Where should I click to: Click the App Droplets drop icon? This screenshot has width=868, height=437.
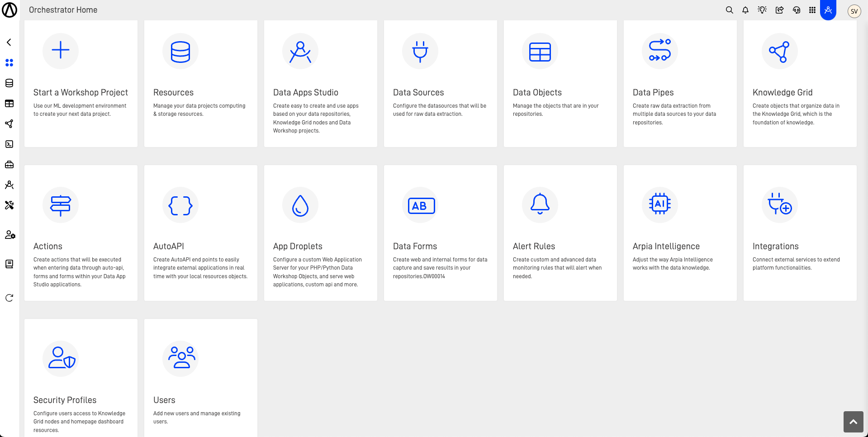point(300,205)
